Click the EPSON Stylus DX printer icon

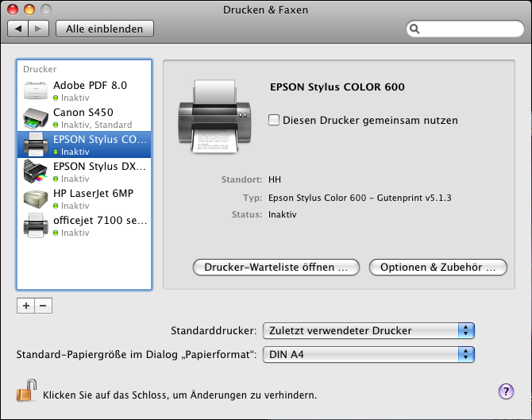(37, 172)
